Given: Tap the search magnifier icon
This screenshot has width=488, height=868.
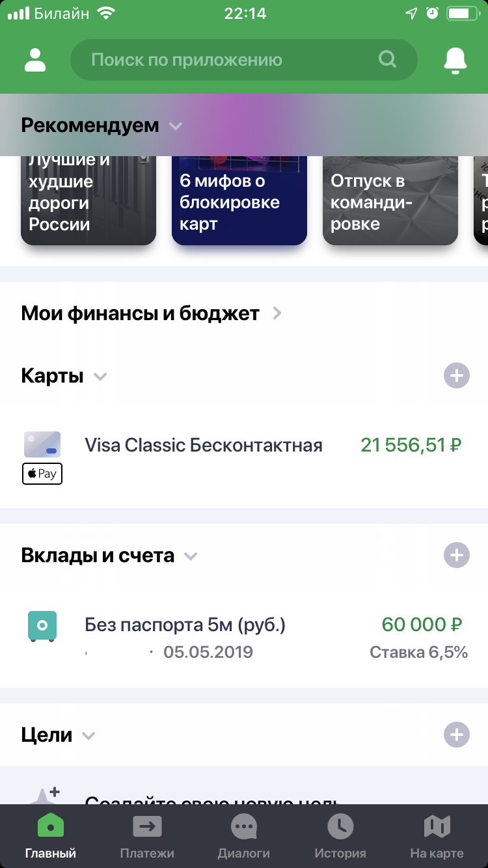Looking at the screenshot, I should tap(387, 60).
